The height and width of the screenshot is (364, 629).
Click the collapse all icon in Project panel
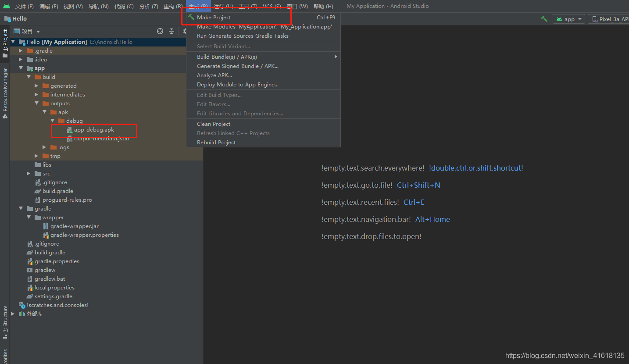172,31
